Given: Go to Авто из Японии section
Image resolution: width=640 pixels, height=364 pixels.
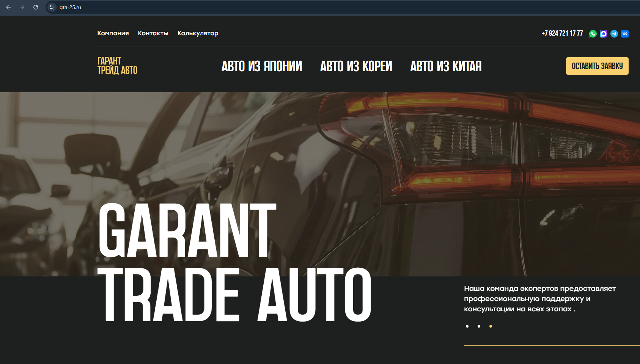Looking at the screenshot, I should pos(262,66).
